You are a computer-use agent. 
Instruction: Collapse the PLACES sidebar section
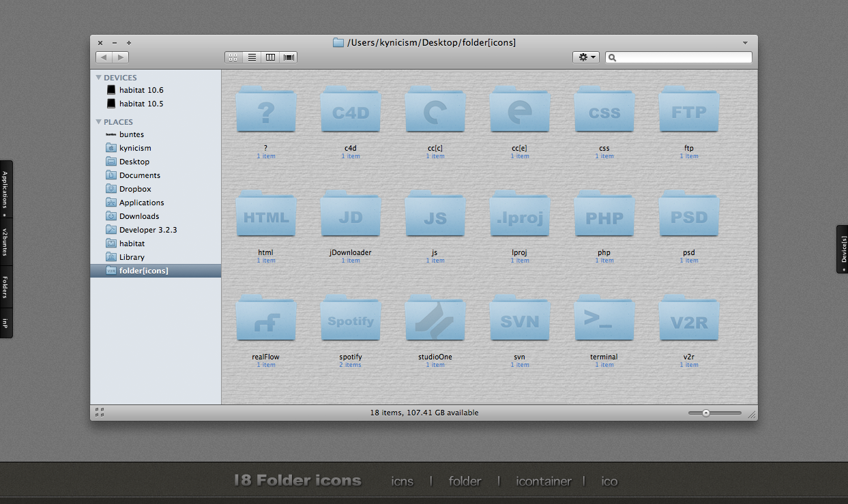(99, 122)
